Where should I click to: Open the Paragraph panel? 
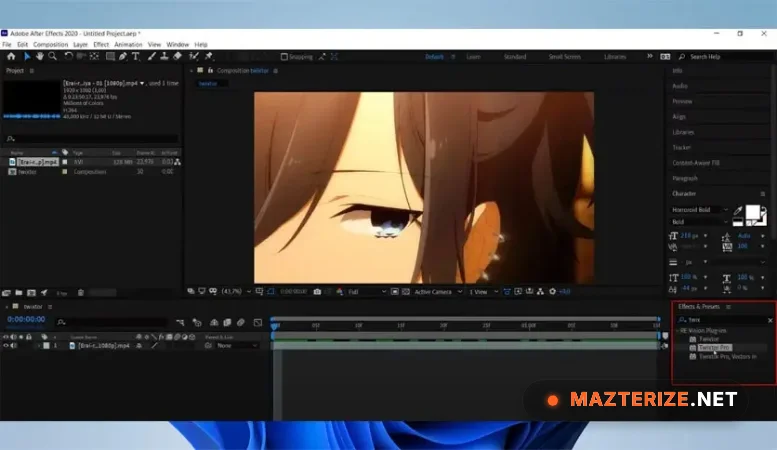tap(685, 178)
